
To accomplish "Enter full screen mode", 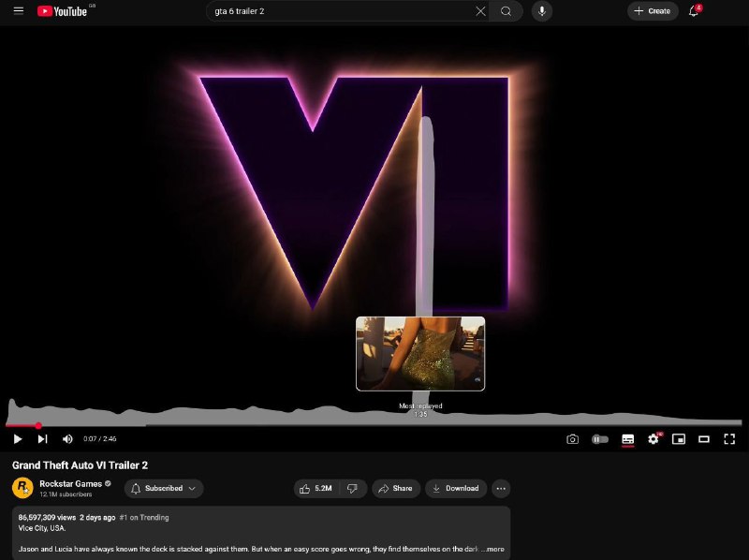I will 729,439.
